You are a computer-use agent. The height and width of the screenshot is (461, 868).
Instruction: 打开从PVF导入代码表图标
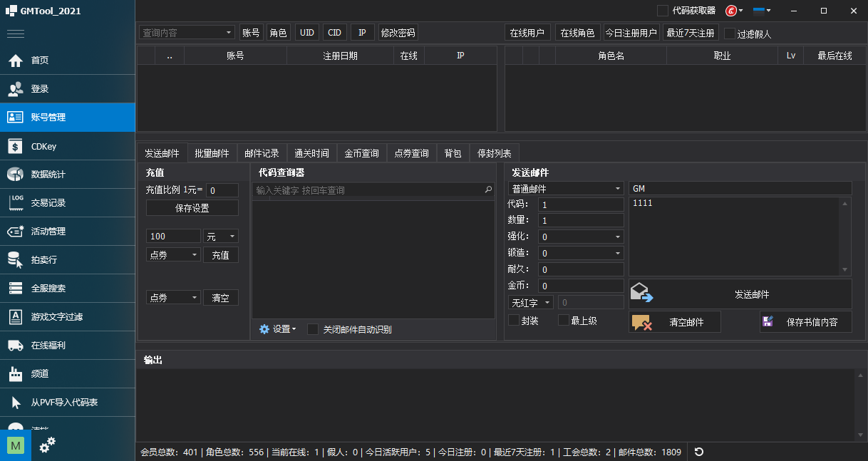(x=16, y=403)
